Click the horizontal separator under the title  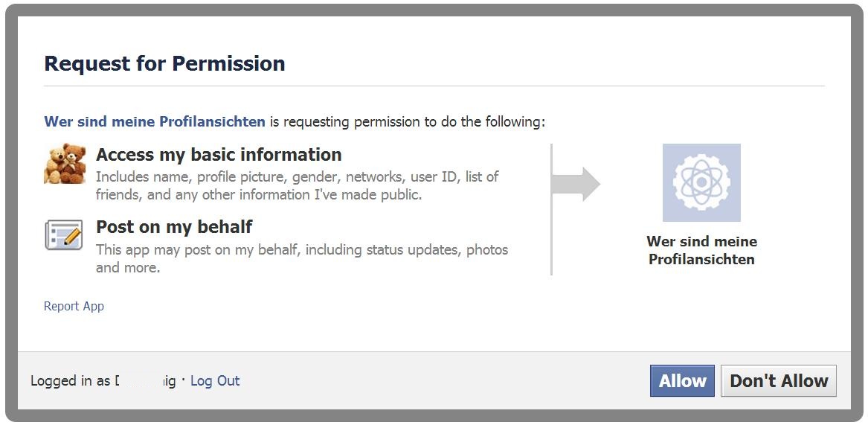tap(434, 86)
